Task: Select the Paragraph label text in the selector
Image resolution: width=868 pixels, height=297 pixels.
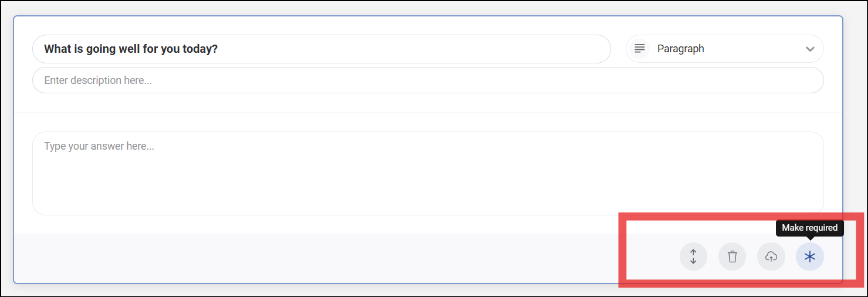Action: tap(680, 49)
